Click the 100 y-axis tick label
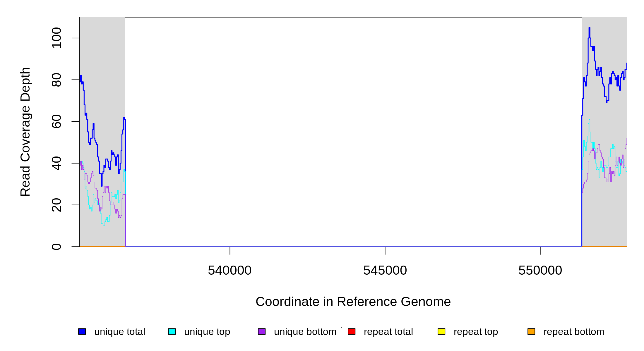Image resolution: width=644 pixels, height=351 pixels. [x=56, y=38]
